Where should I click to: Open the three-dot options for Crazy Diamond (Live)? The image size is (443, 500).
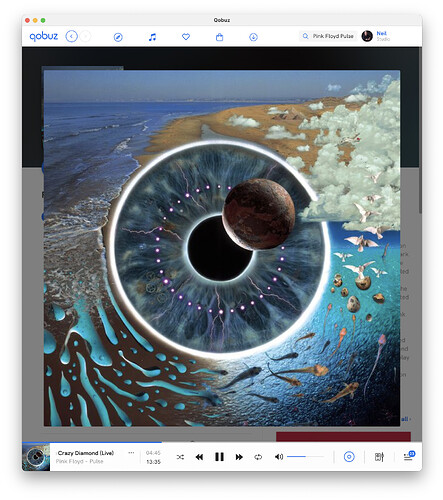[x=131, y=453]
